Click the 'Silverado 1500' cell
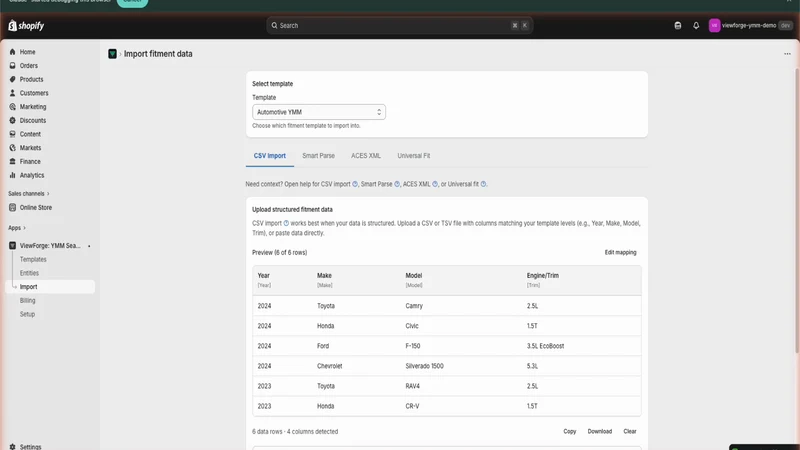 (x=424, y=366)
